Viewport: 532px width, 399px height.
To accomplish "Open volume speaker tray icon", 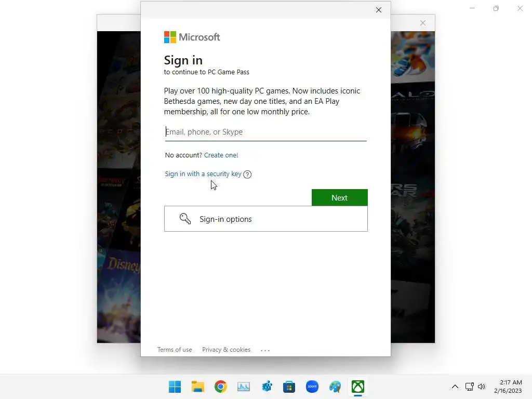I will tap(482, 387).
